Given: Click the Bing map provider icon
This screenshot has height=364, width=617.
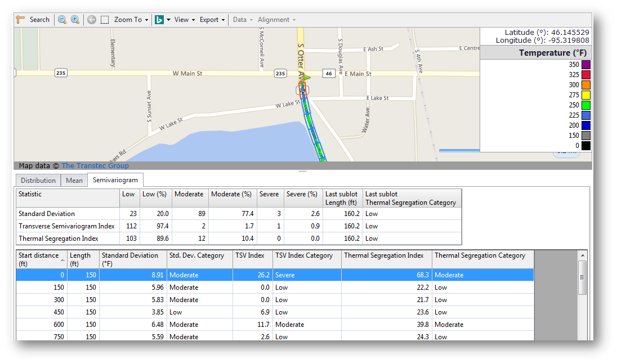Looking at the screenshot, I should click(x=159, y=20).
